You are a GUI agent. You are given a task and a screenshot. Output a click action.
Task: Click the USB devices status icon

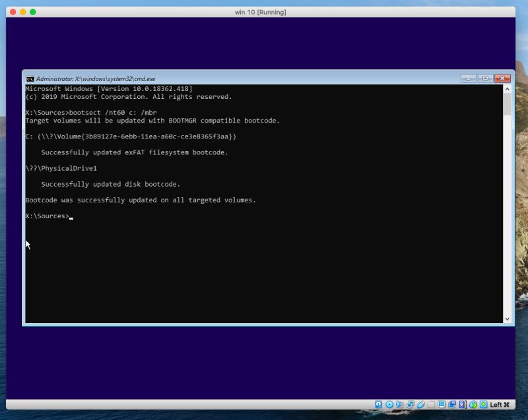coord(420,404)
